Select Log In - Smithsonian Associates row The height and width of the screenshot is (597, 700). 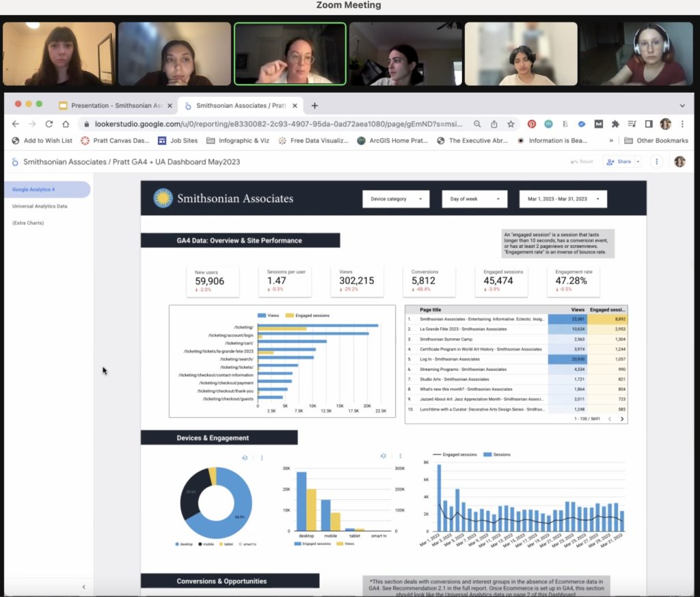(516, 359)
